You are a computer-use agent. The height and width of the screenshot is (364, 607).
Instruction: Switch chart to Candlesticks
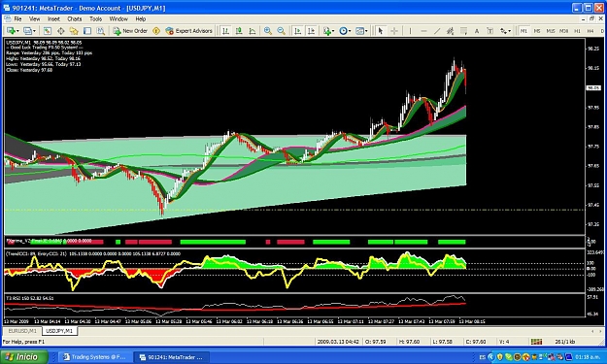coord(239,31)
